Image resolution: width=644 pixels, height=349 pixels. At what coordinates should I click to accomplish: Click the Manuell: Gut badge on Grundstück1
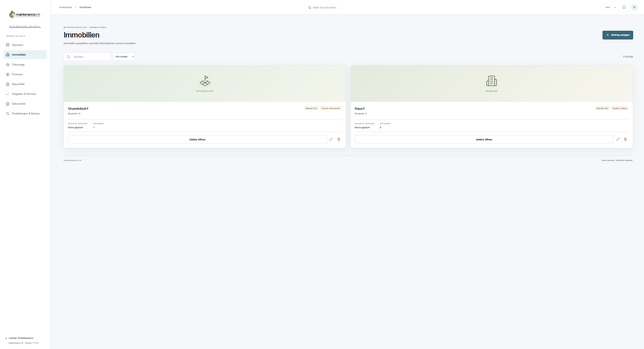point(311,108)
